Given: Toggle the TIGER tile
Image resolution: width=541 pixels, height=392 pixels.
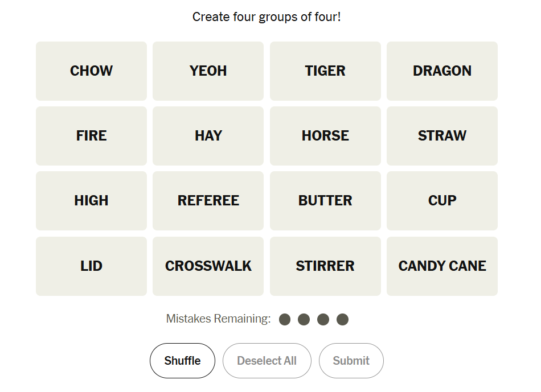Looking at the screenshot, I should coord(325,71).
